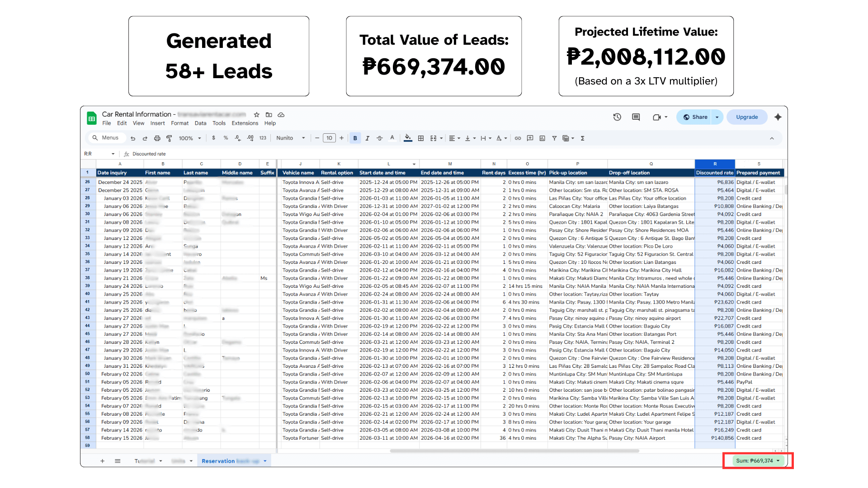Star the Car Rental Information document
Image resolution: width=868 pixels, height=488 pixels.
[256, 115]
